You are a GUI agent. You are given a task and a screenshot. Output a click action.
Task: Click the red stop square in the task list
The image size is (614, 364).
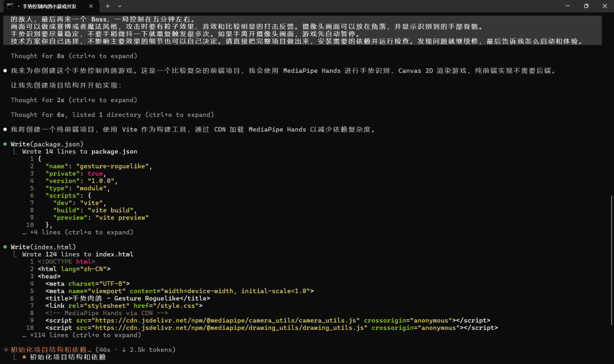point(24,357)
